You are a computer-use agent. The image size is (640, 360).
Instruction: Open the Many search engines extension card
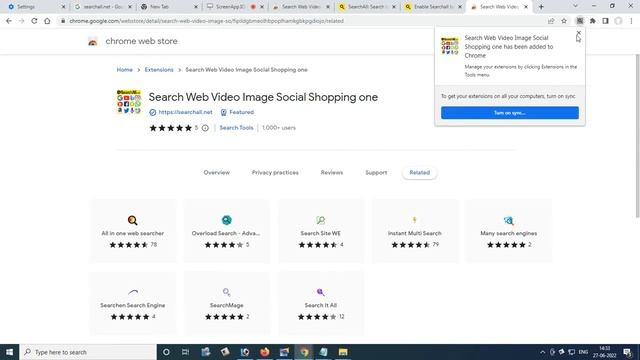click(509, 231)
